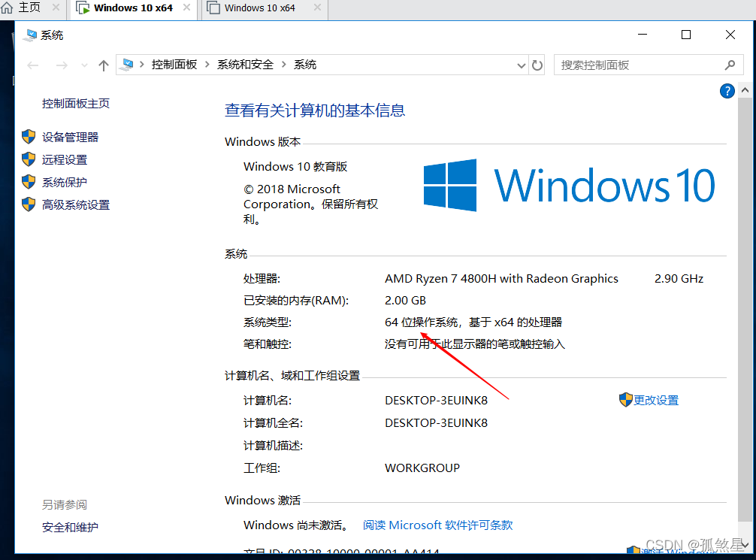Click the shield icon beside 设备管理器
This screenshot has height=560, width=756.
pos(29,137)
